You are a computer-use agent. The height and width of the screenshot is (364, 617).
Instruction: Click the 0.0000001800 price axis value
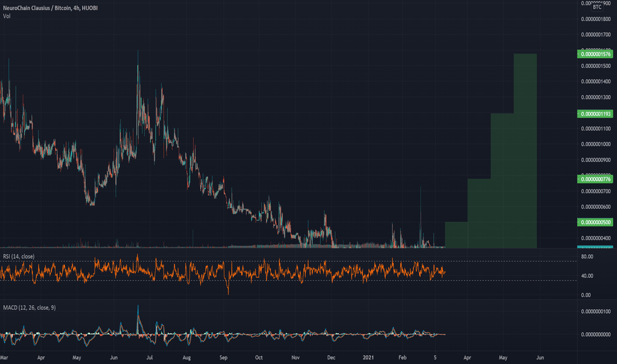[x=596, y=19]
